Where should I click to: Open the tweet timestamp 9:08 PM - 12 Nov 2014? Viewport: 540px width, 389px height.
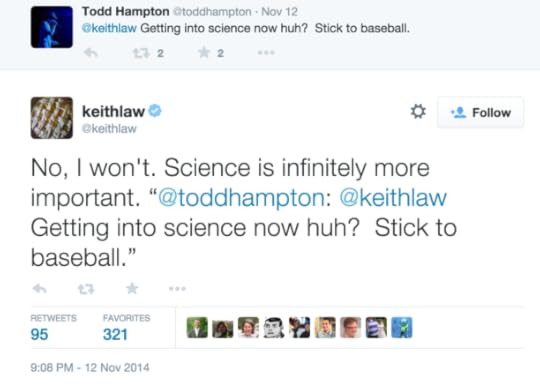(90, 367)
